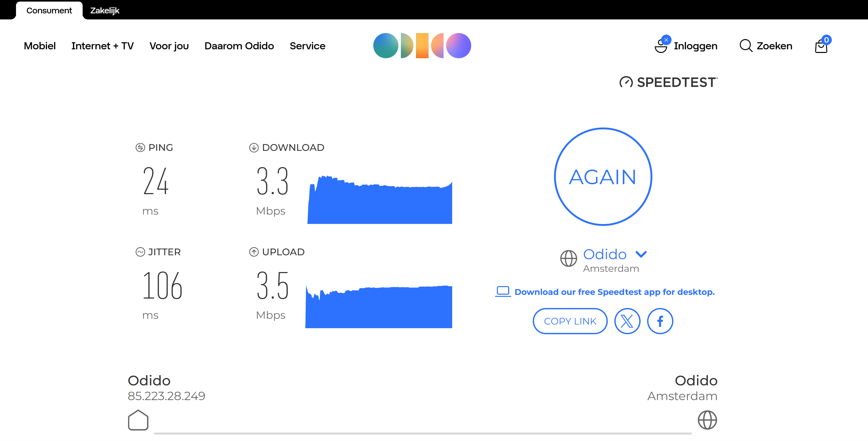This screenshot has height=441, width=868.
Task: Click the upload arrow icon
Action: pos(254,252)
